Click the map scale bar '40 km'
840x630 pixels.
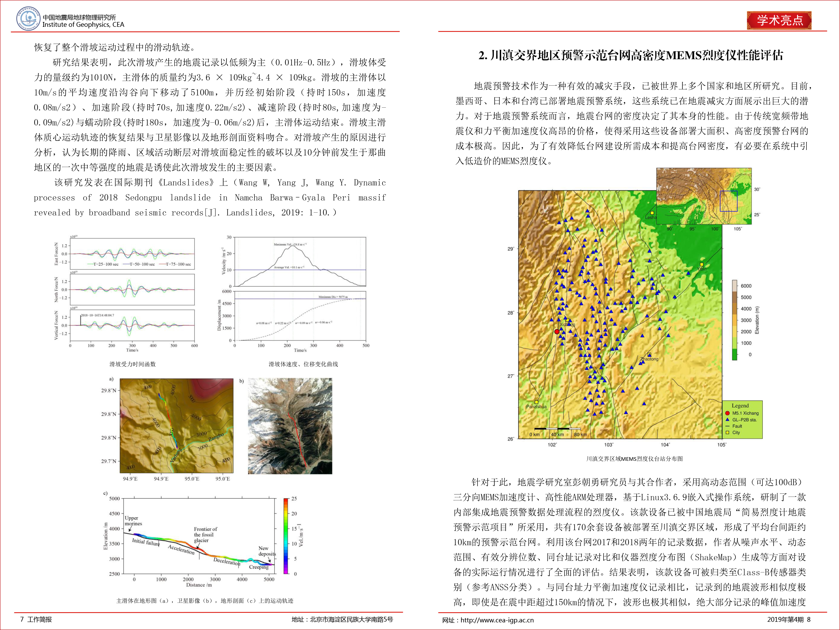pos(557,434)
